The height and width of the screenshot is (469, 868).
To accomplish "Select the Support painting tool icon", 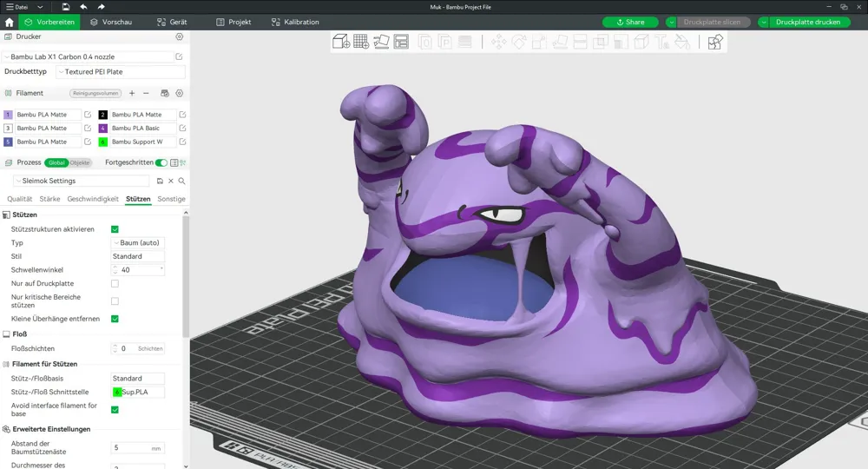I will point(621,42).
